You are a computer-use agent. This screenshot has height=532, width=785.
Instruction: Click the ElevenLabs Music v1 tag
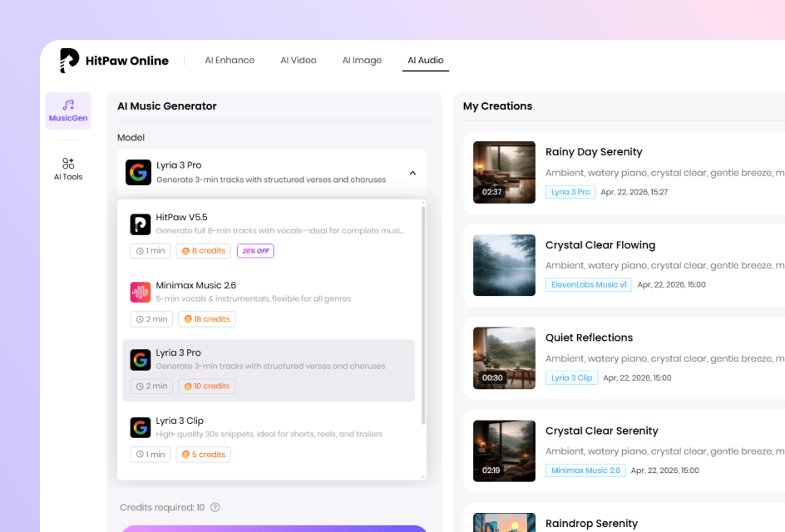pos(589,285)
